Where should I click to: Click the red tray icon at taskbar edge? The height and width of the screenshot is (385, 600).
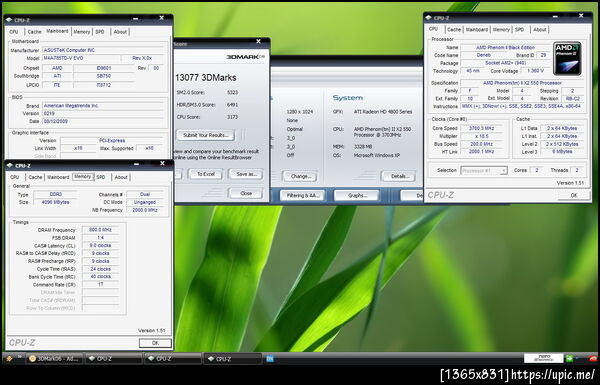point(593,359)
